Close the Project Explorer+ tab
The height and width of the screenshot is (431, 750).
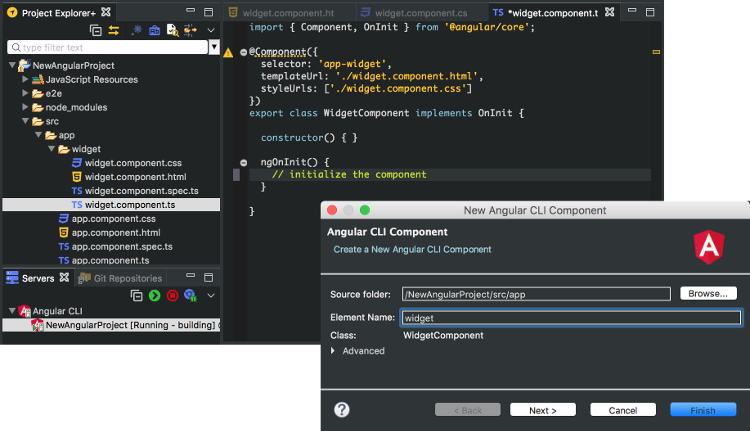106,12
